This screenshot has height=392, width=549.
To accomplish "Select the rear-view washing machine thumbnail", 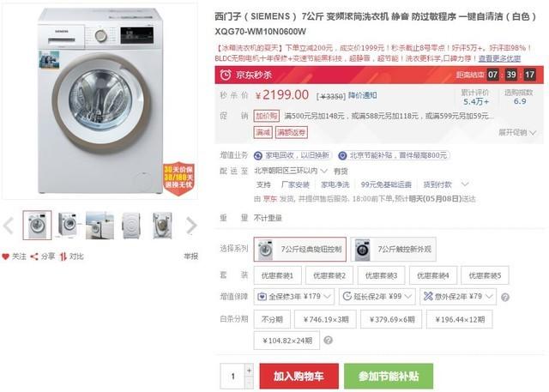I will 130,225.
